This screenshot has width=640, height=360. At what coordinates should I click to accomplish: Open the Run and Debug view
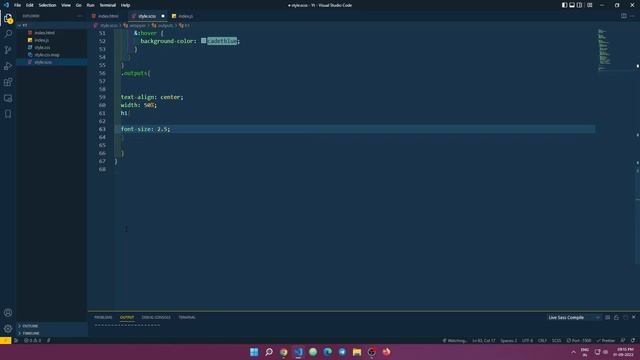click(8, 66)
